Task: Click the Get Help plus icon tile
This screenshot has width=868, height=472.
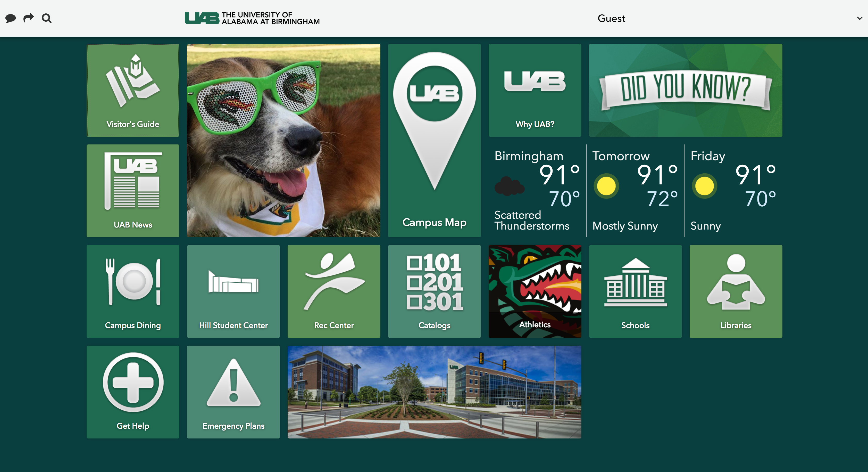Action: 133,392
